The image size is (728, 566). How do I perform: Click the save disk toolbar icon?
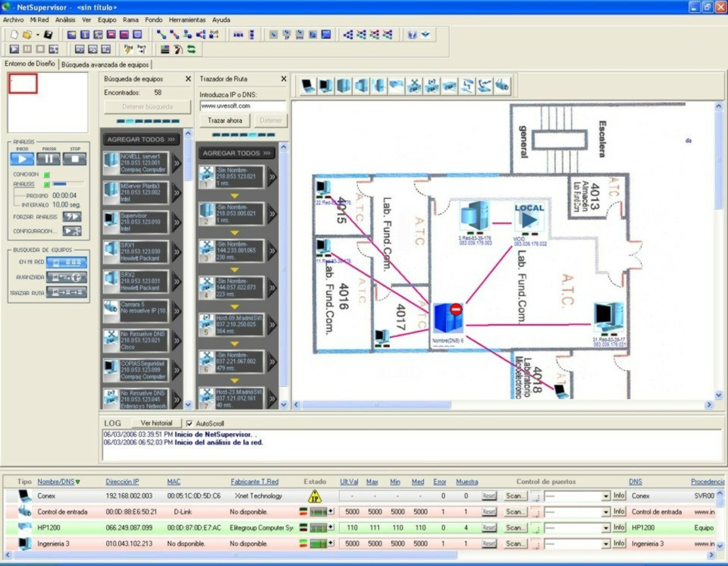point(48,35)
